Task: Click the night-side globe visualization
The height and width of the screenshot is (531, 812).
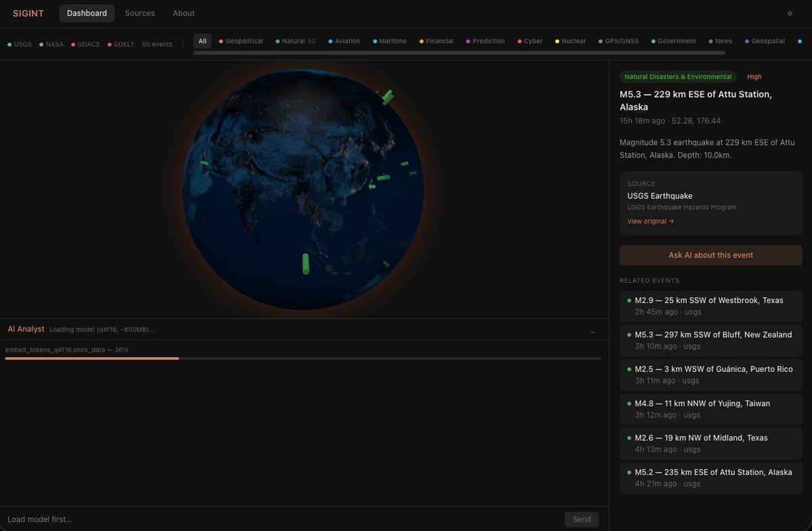Action: (303, 189)
